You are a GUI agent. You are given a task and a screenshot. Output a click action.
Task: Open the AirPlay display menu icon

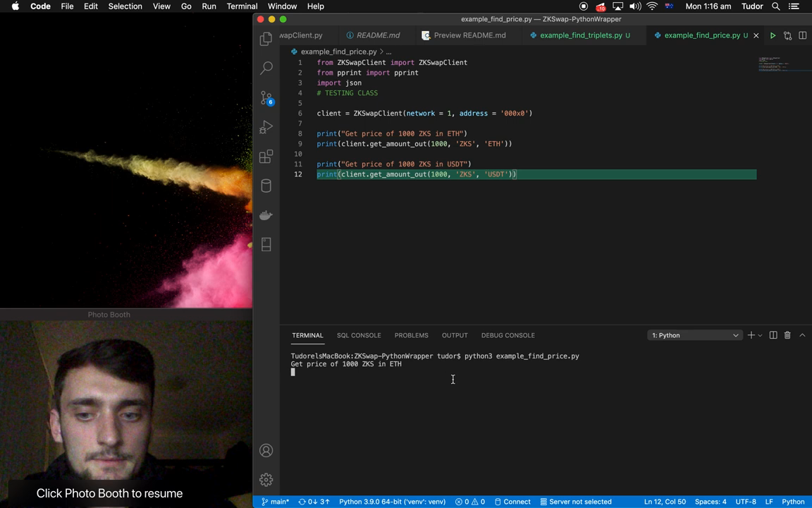coord(617,6)
